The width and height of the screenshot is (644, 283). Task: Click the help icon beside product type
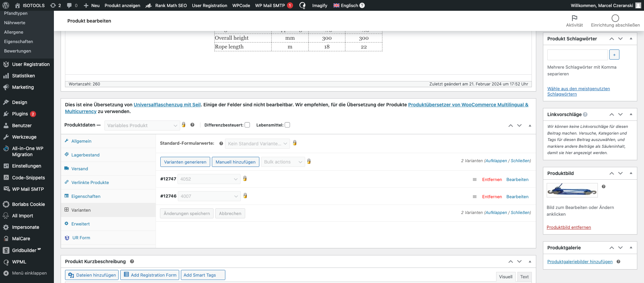point(192,125)
